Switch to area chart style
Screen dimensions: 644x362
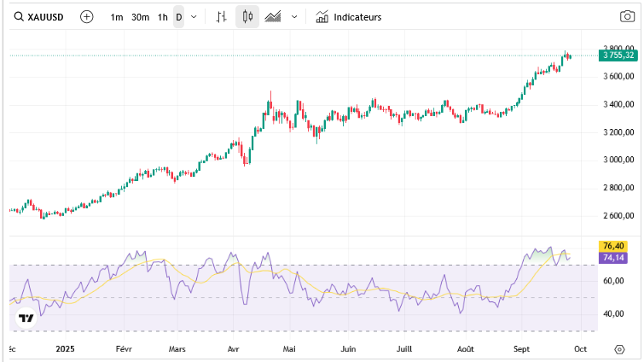pos(274,17)
